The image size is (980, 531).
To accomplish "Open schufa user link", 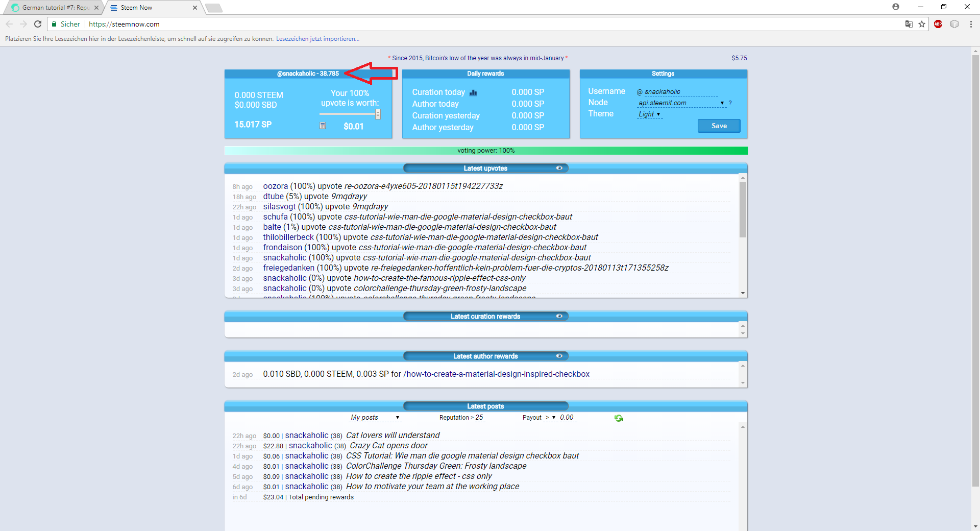I will [276, 216].
